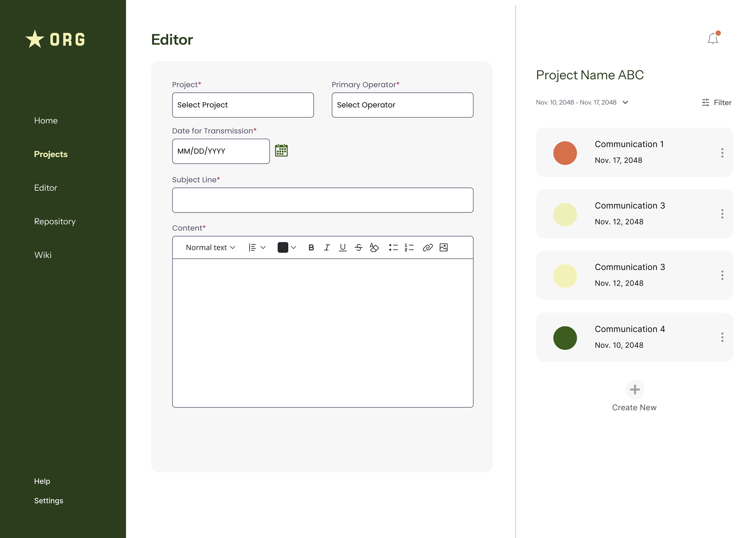The height and width of the screenshot is (538, 756).
Task: Click the orange status circle of Communication 1
Action: tap(565, 153)
